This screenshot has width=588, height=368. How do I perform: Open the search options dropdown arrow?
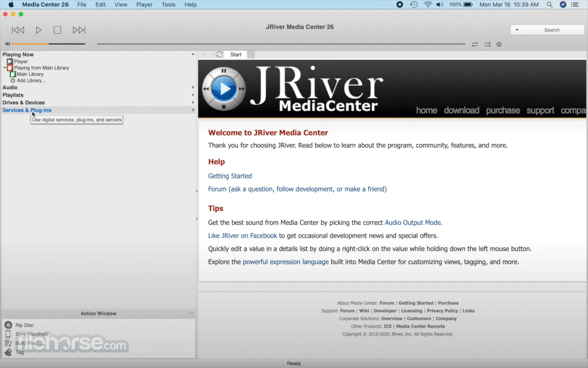[x=517, y=30]
